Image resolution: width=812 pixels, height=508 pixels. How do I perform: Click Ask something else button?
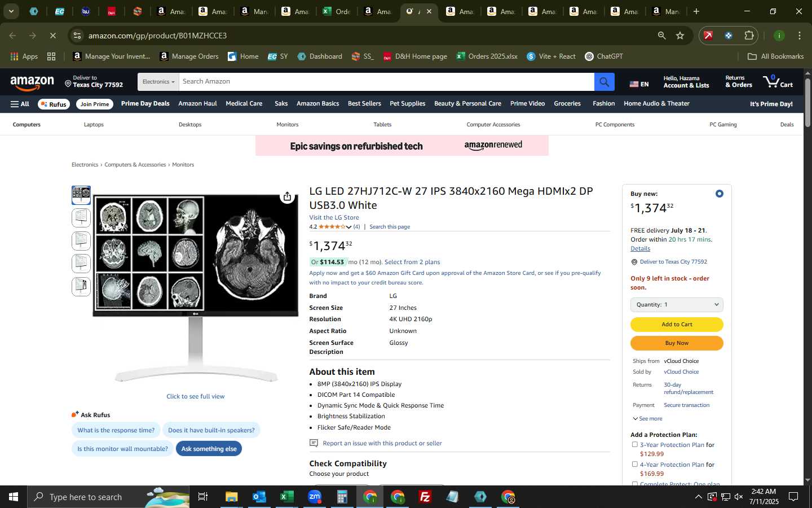[x=209, y=449]
